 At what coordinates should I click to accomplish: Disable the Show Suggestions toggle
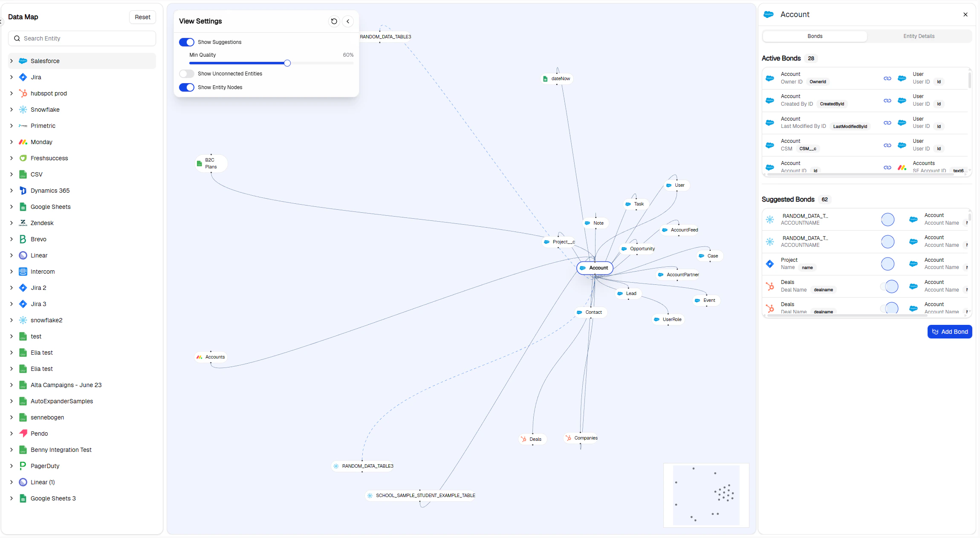[187, 42]
